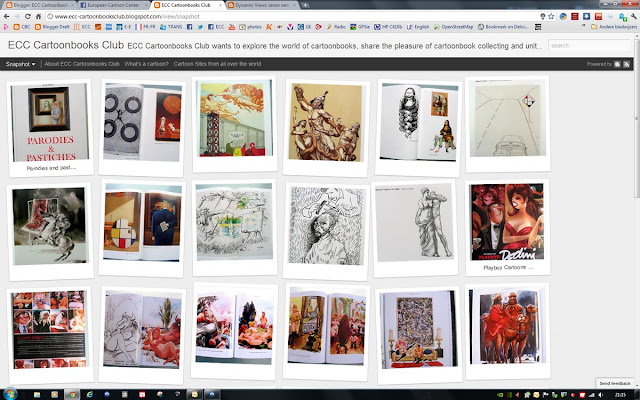Open the Napoleon on horseback parody thumbnail
The width and height of the screenshot is (640, 400).
(x=49, y=231)
